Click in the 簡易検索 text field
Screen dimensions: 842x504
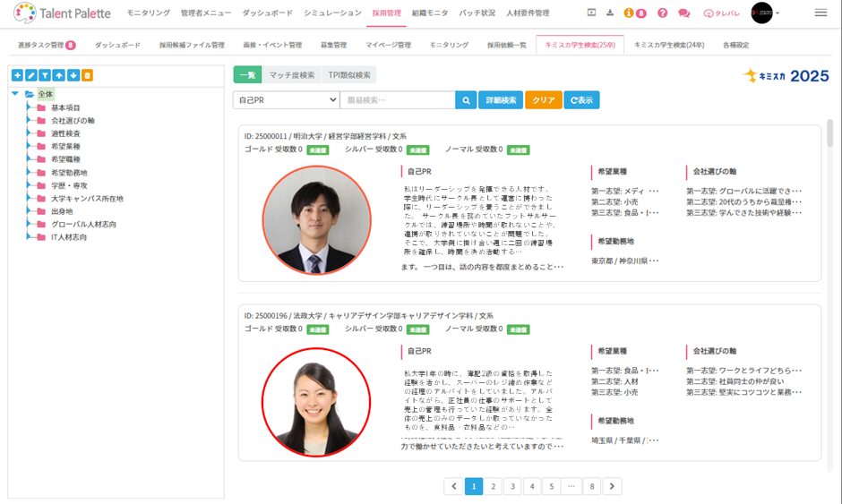pos(397,100)
